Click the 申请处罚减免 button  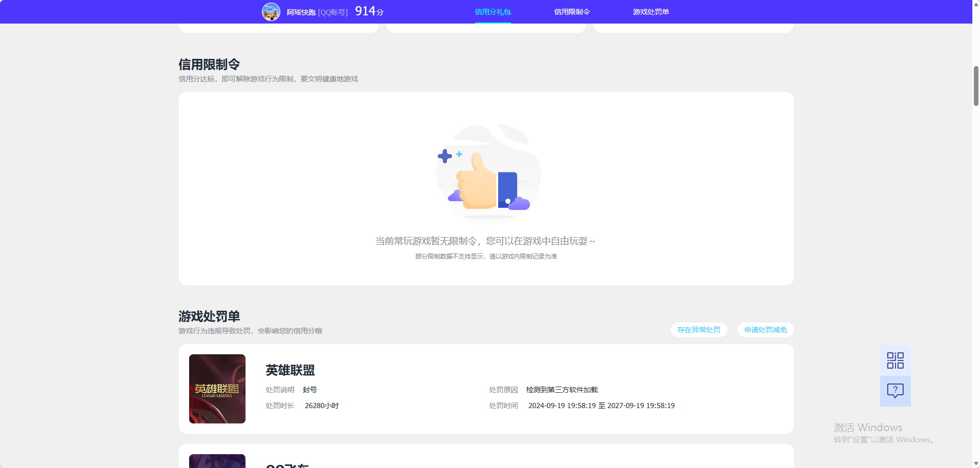(x=765, y=330)
